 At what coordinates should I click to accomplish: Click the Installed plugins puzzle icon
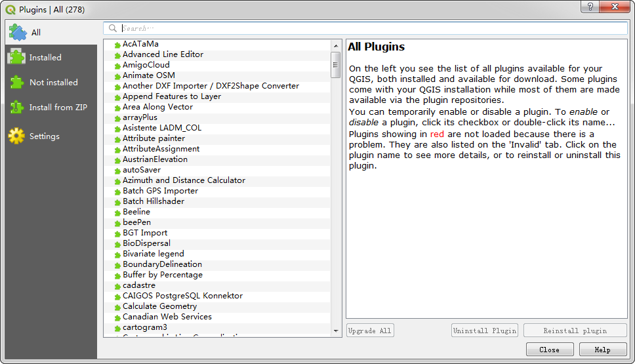point(16,57)
